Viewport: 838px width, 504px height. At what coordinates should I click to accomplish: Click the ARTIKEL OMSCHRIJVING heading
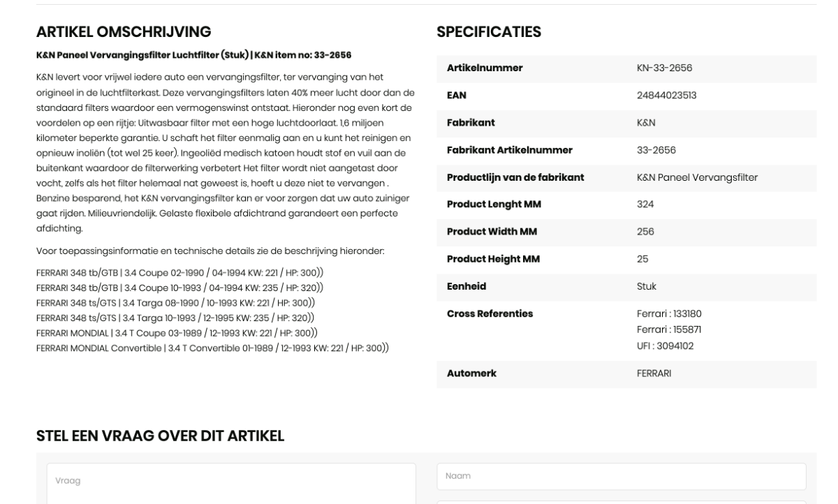124,31
